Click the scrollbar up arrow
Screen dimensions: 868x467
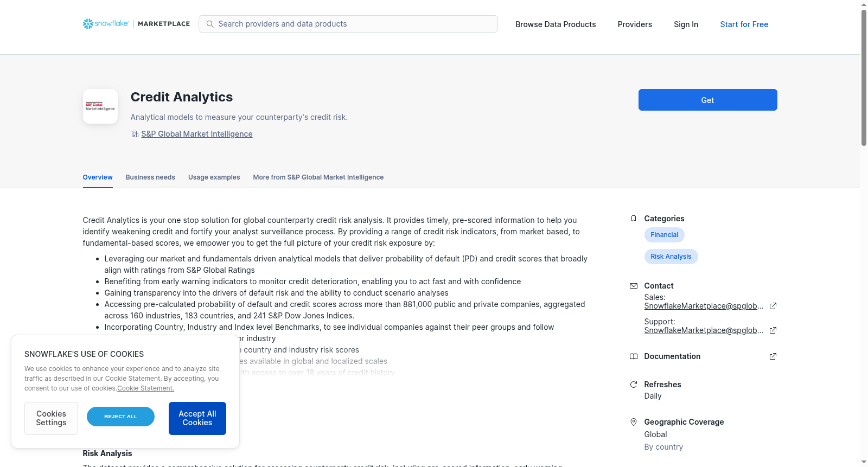(x=864, y=4)
